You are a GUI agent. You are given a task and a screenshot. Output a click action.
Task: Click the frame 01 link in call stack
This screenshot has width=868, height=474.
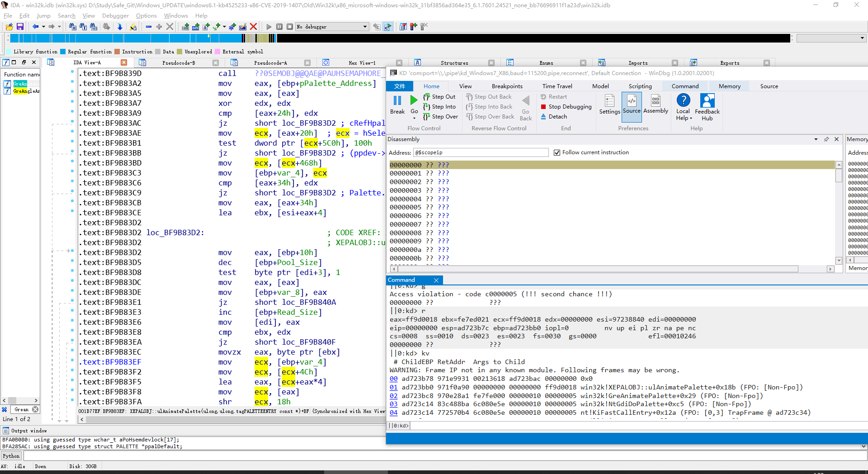tap(393, 387)
